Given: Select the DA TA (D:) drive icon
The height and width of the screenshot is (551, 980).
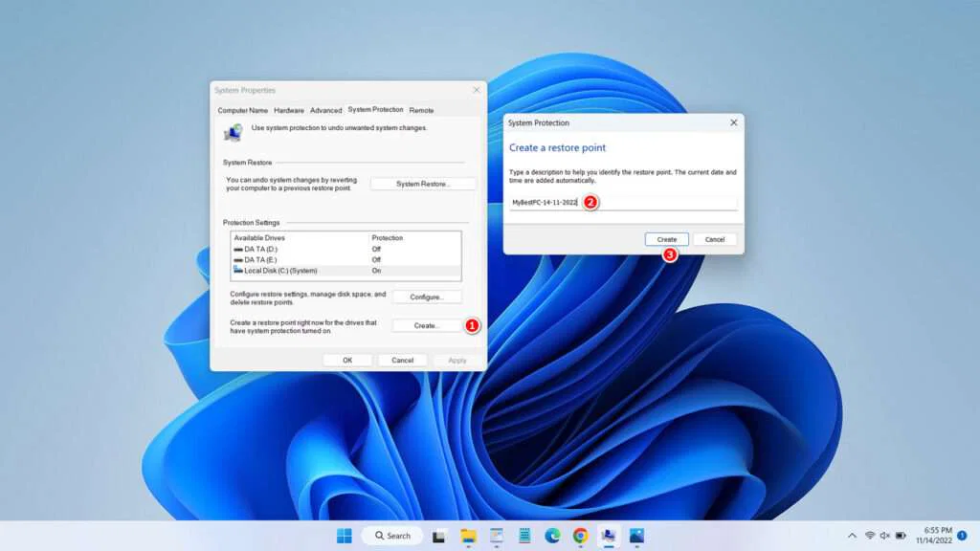Looking at the screenshot, I should click(x=238, y=250).
